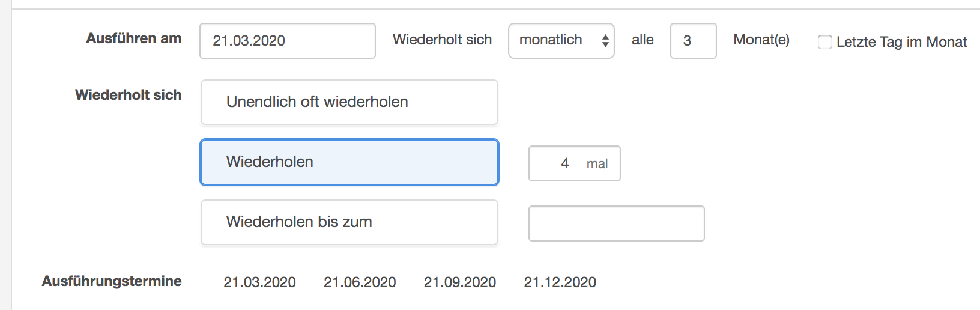The width and height of the screenshot is (980, 310).
Task: Click the execution date 21.03.2020 in Ausführungstermine
Action: pos(259,282)
